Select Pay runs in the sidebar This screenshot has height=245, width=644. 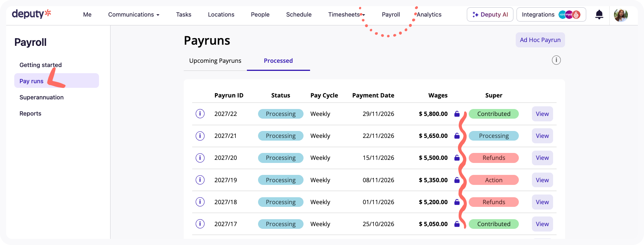[x=57, y=81]
